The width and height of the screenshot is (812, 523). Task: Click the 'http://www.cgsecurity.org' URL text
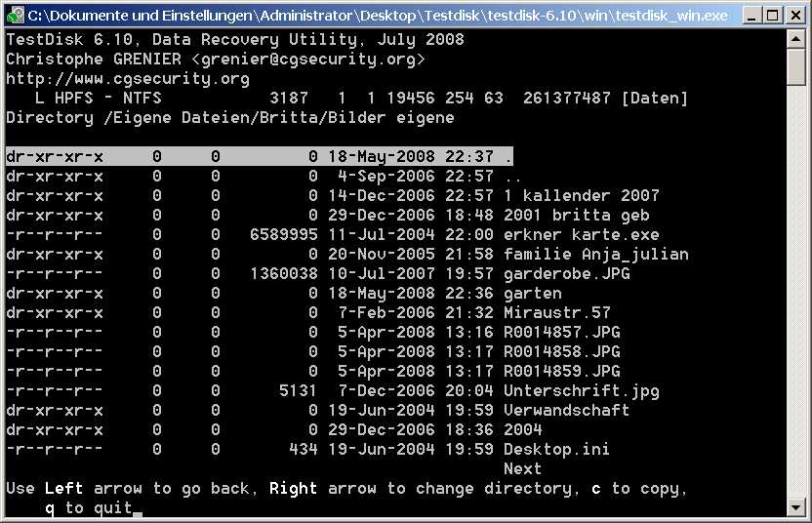(128, 79)
